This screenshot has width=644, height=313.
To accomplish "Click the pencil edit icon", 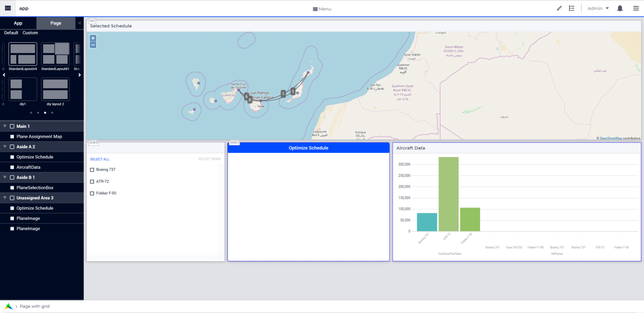I will (x=559, y=8).
